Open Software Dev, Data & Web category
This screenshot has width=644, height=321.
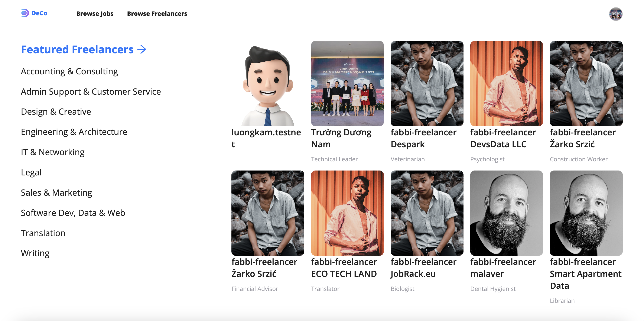pos(73,213)
